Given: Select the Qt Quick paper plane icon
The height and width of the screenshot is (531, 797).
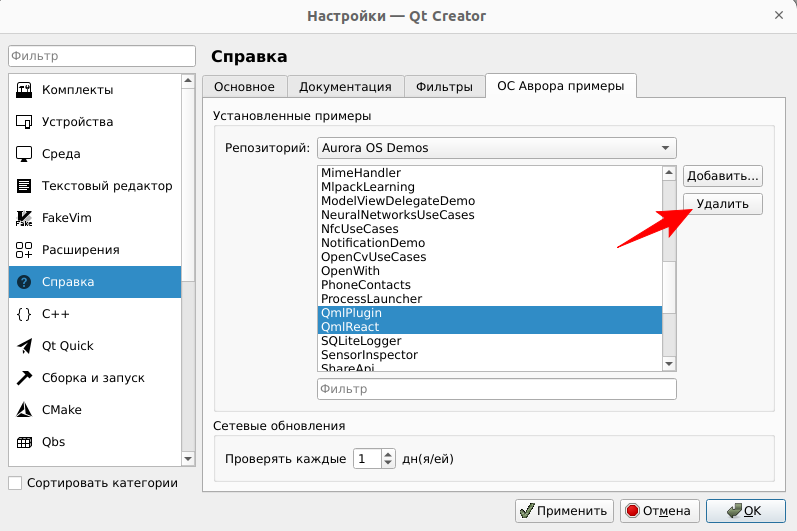Looking at the screenshot, I should click(x=24, y=346).
